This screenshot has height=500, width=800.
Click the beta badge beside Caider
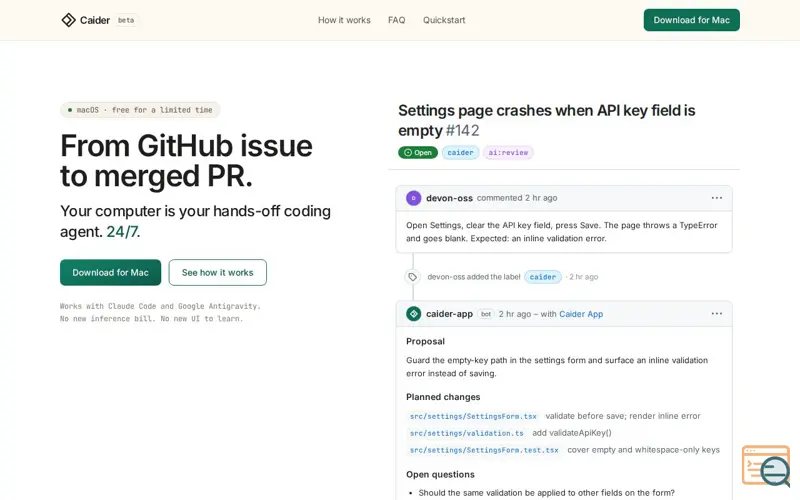pyautogui.click(x=126, y=20)
